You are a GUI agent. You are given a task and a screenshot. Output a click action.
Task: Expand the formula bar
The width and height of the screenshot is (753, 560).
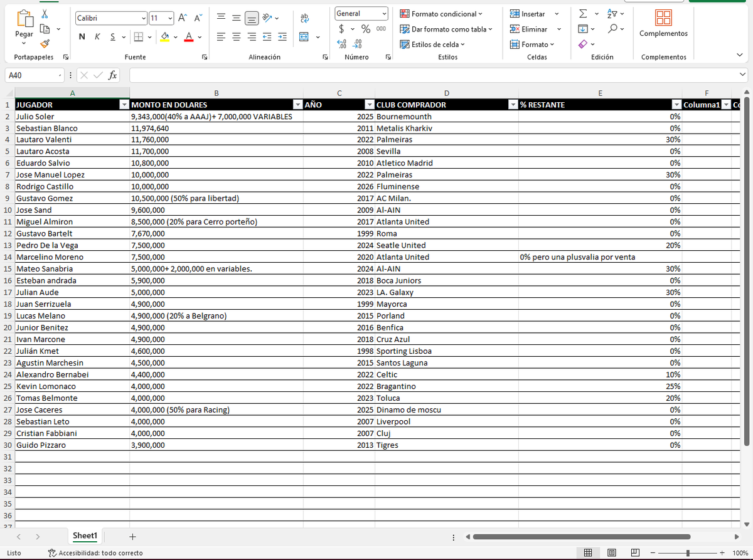point(743,75)
